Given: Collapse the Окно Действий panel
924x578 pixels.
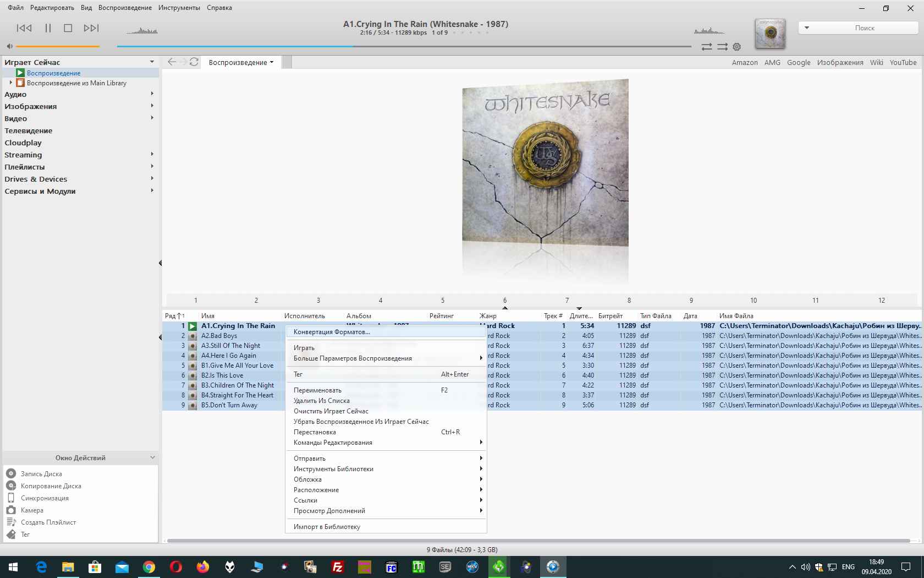Looking at the screenshot, I should pyautogui.click(x=152, y=457).
